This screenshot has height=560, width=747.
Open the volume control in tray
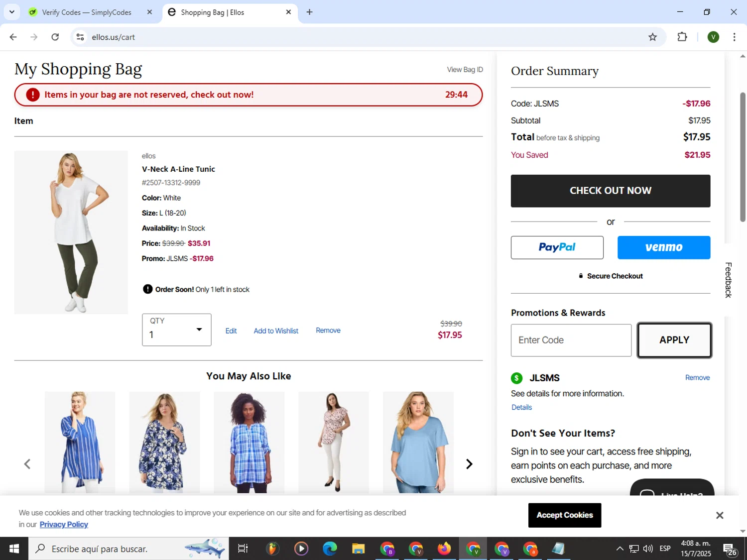[648, 549]
